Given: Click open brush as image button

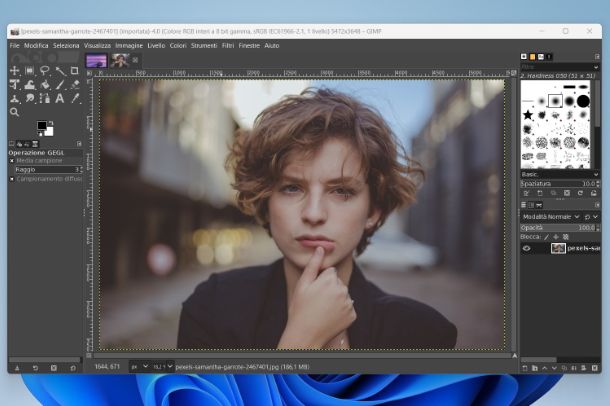Looking at the screenshot, I should pos(594,193).
